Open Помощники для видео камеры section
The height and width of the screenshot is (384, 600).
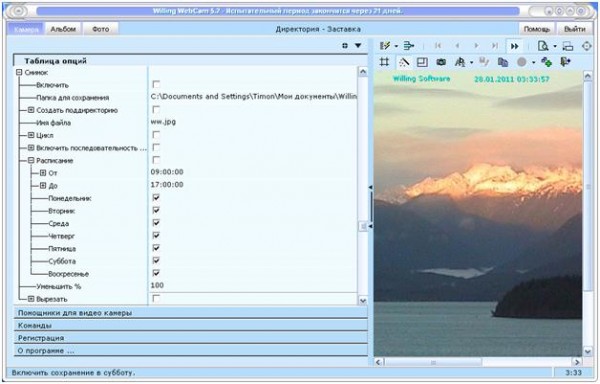(x=191, y=313)
